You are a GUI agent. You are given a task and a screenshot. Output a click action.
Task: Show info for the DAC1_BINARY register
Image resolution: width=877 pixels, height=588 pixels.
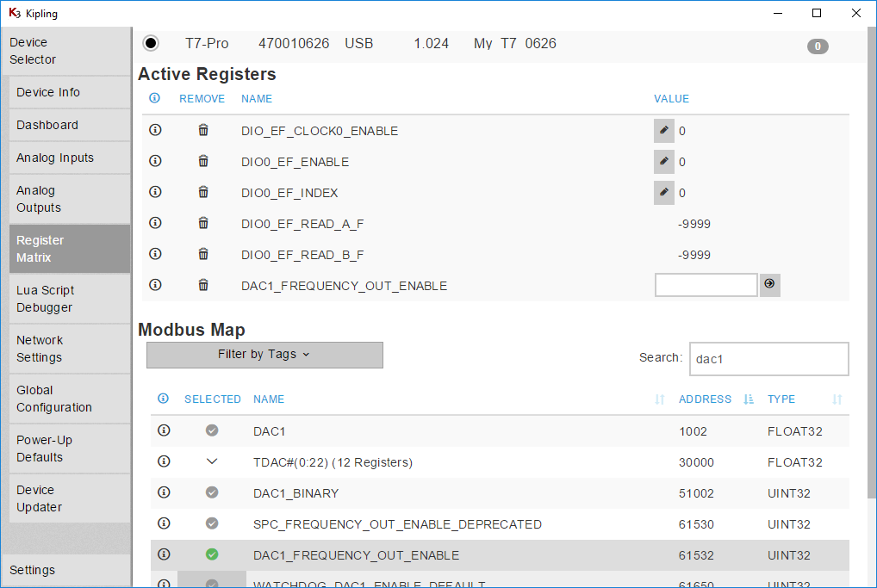coord(164,493)
